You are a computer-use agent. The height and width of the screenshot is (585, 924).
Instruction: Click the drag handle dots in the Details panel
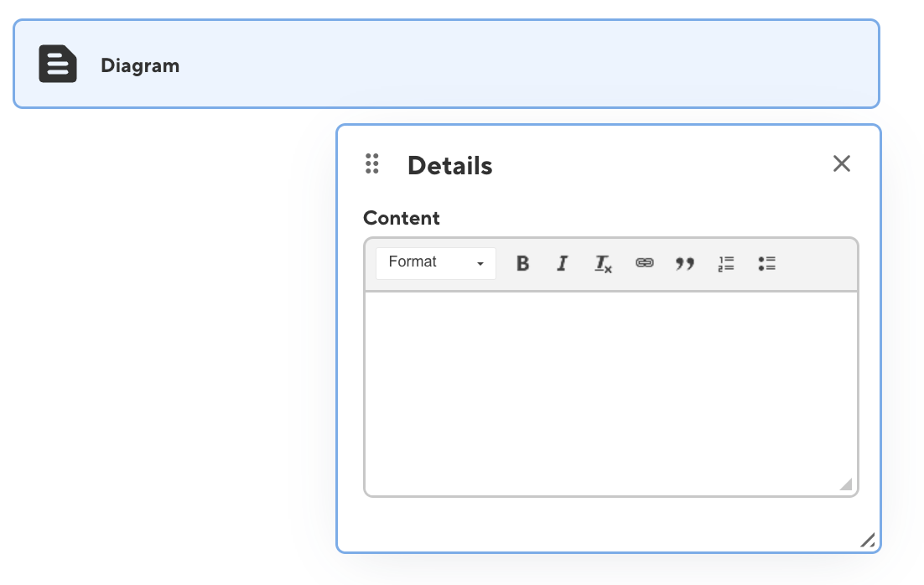coord(372,163)
